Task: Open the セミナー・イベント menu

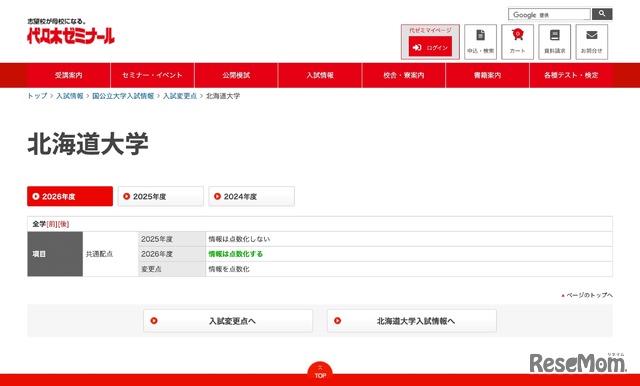Action: click(152, 75)
